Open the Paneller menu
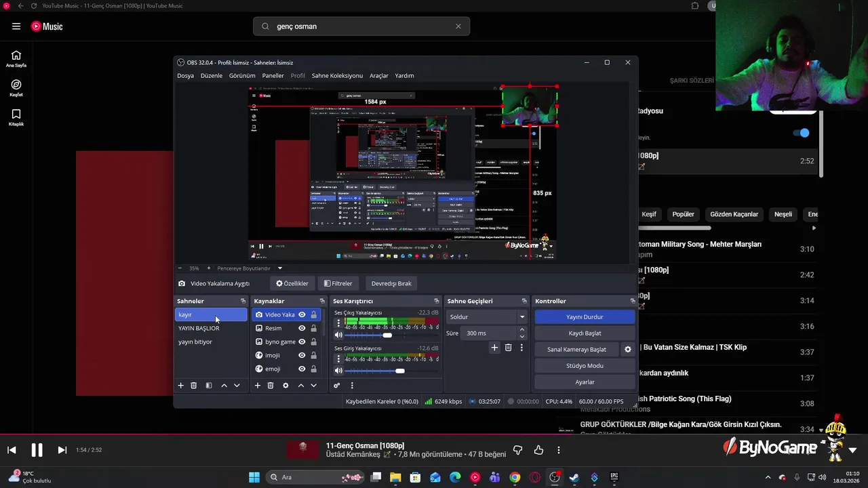Image resolution: width=868 pixels, height=488 pixels. pos(273,75)
